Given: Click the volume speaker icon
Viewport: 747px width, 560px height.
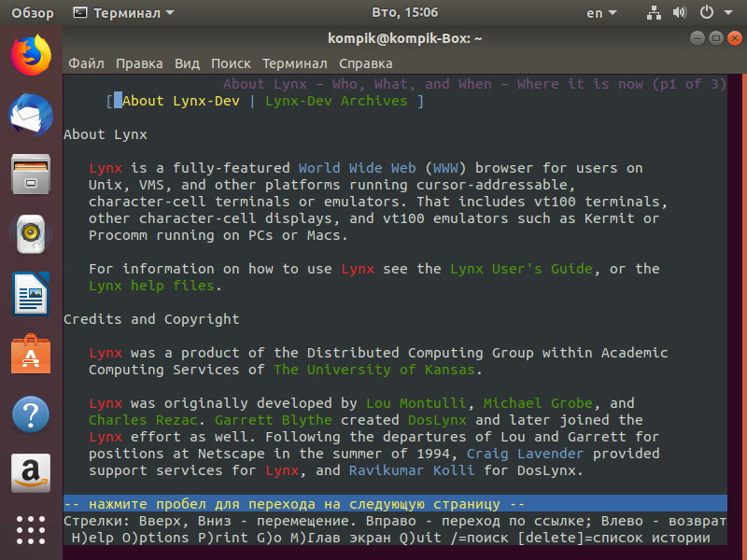Looking at the screenshot, I should click(x=680, y=12).
